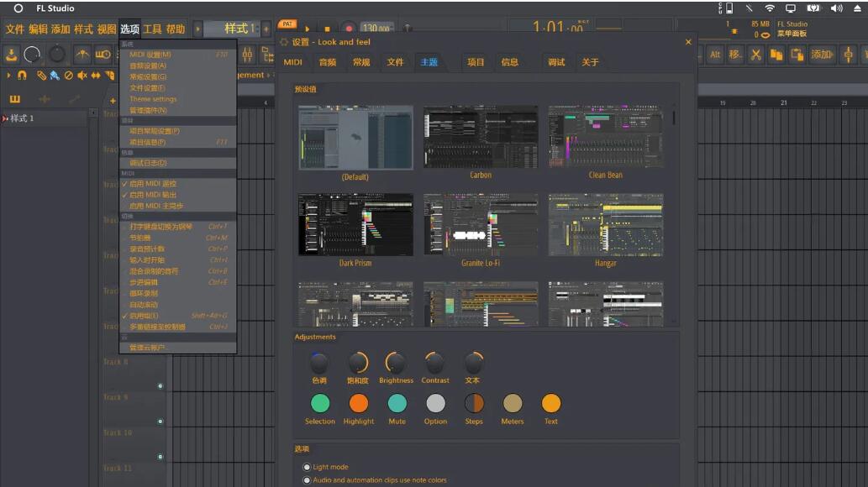
Task: Click the Brightness adjustment knob
Action: pyautogui.click(x=396, y=363)
